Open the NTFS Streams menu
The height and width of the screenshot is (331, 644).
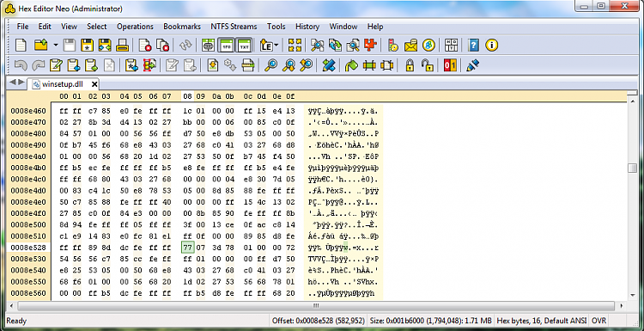pyautogui.click(x=234, y=27)
